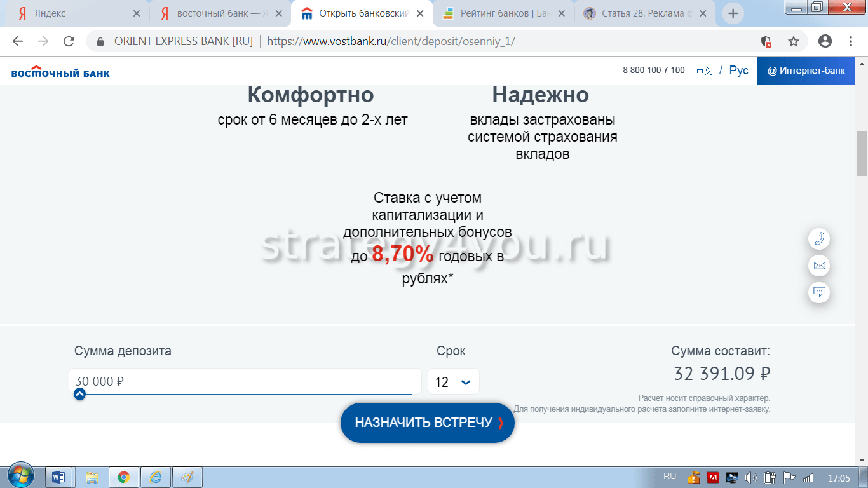868x488 pixels.
Task: Click the Vostochny Bank logo
Action: pyautogui.click(x=60, y=71)
